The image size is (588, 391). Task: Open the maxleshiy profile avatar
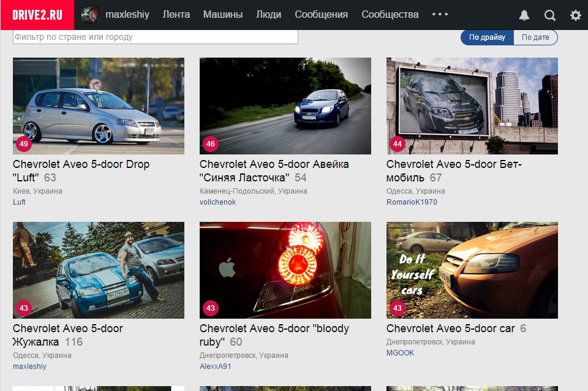[91, 15]
